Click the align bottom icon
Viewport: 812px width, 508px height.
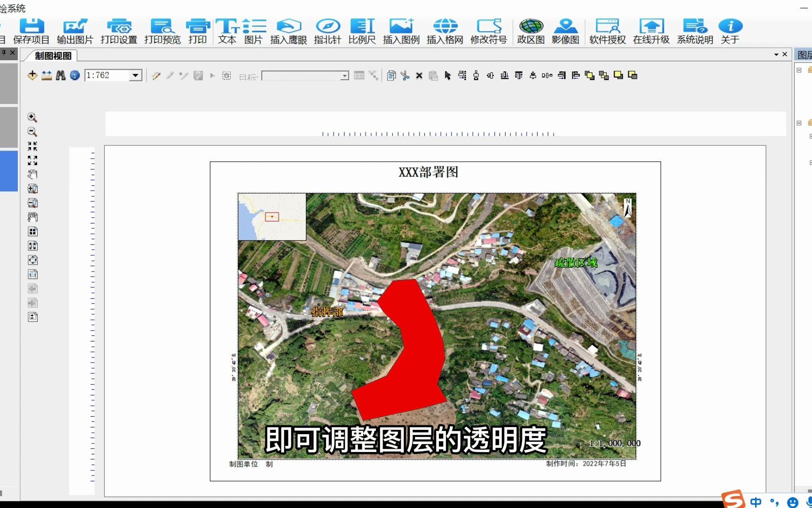click(x=505, y=75)
